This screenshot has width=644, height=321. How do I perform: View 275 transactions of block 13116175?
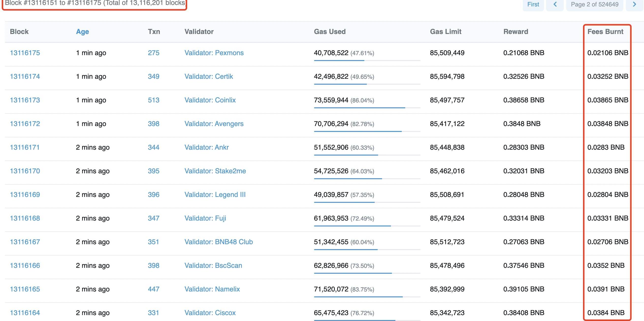[154, 53]
